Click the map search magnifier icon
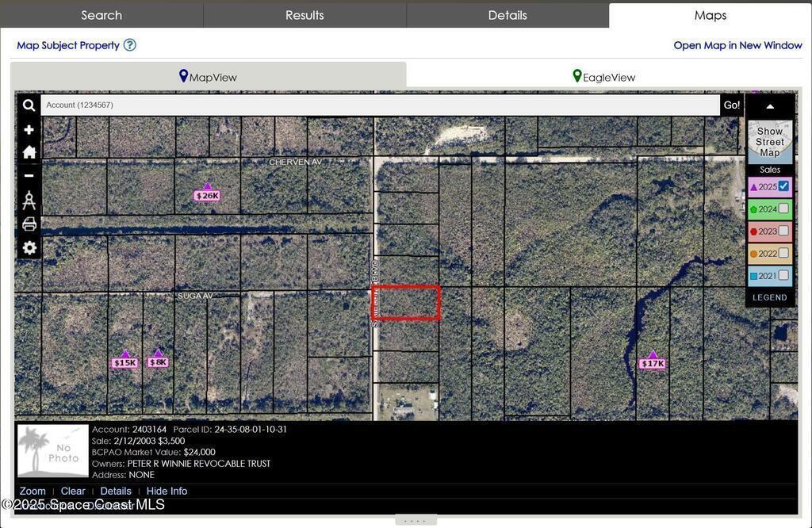 pos(29,105)
